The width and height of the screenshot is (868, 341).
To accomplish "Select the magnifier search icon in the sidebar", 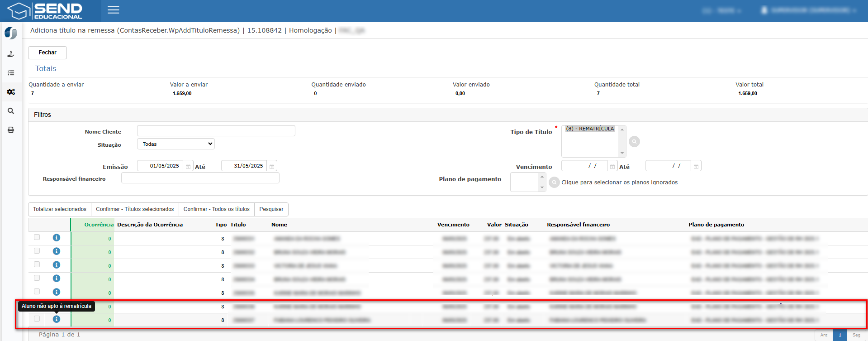I will tap(11, 111).
